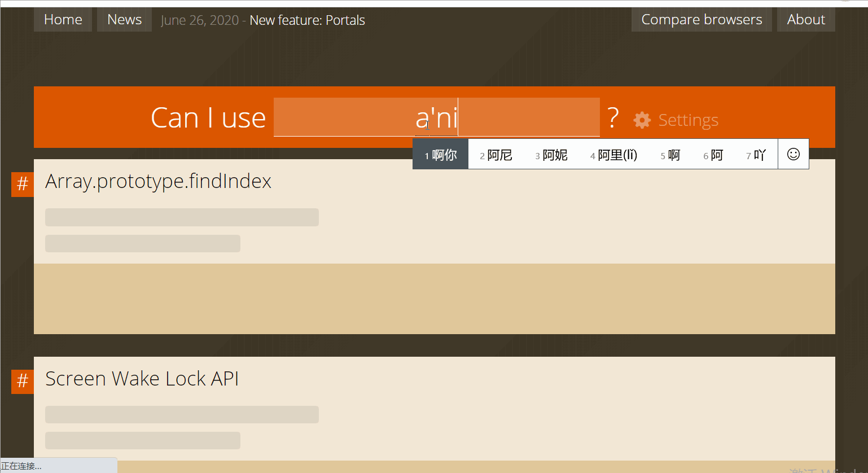Pick IME candidate 7 吖
This screenshot has height=473, width=868.
(x=756, y=155)
